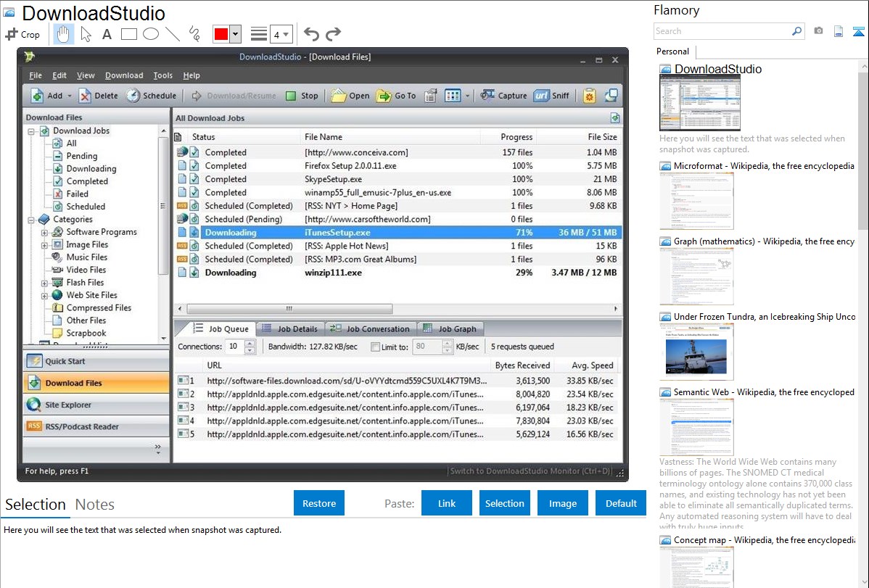Click the DownloadStudio monitor window icon

(x=611, y=95)
